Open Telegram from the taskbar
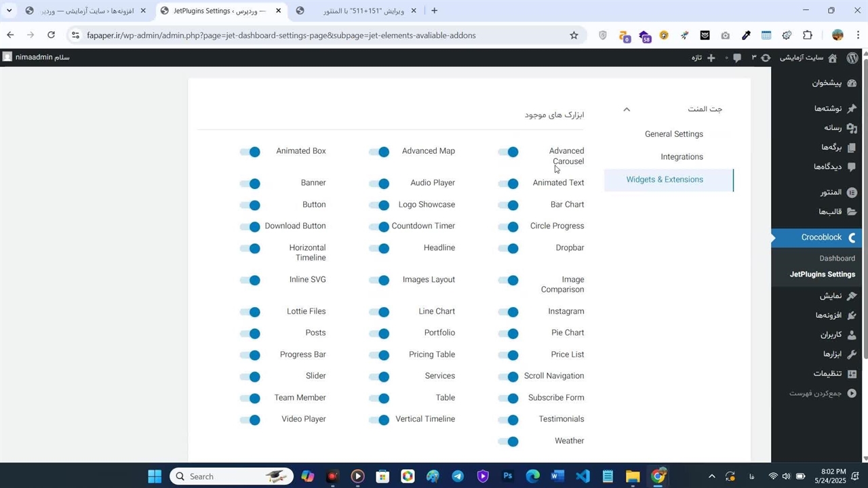 [x=458, y=476]
